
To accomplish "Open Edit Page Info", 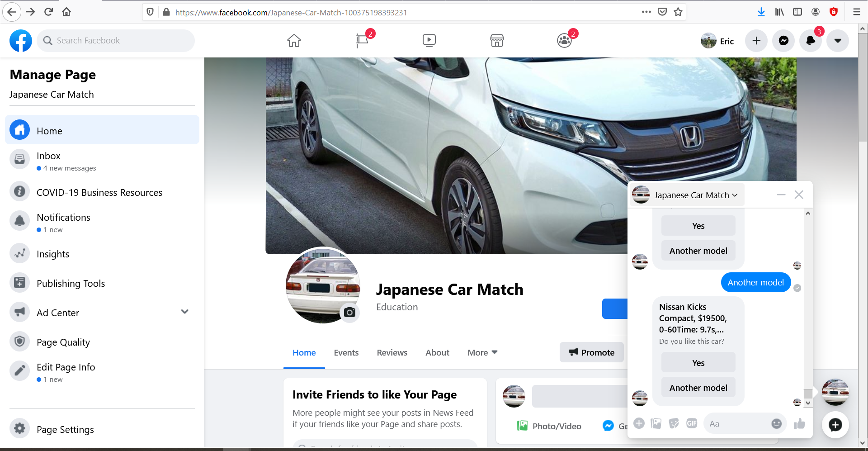I will click(102, 372).
